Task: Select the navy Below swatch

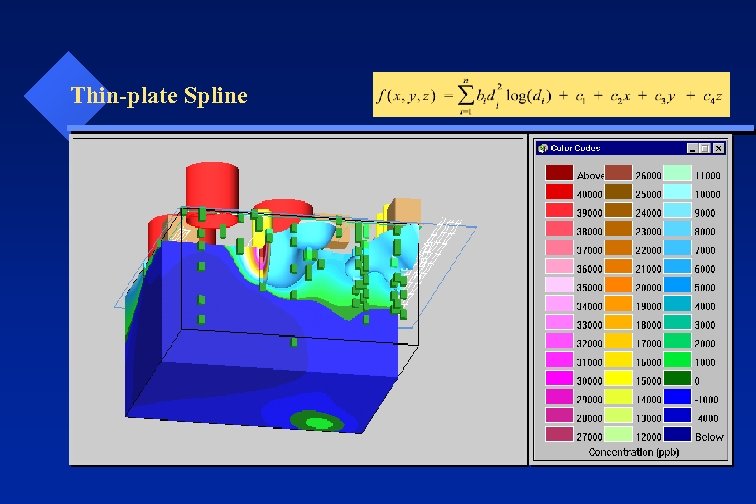Action: point(677,434)
